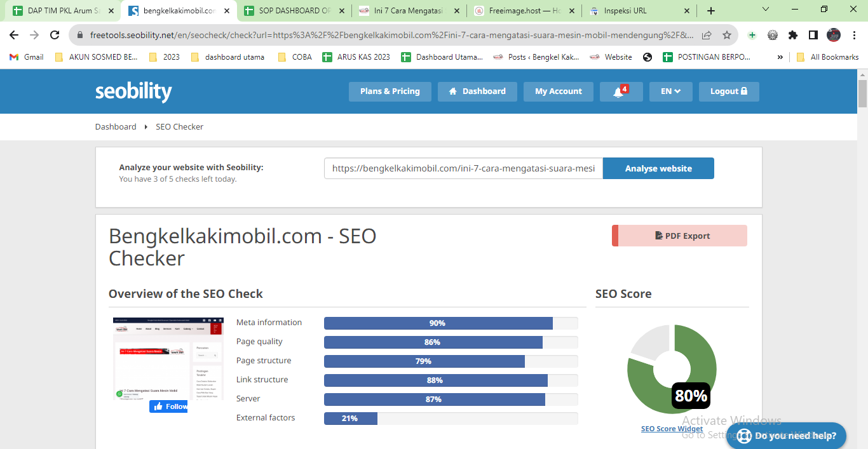Open the All Bookmarks folder

pyautogui.click(x=827, y=57)
